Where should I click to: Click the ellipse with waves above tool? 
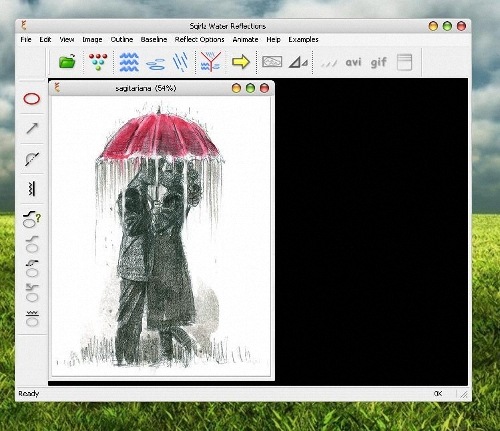(x=32, y=318)
